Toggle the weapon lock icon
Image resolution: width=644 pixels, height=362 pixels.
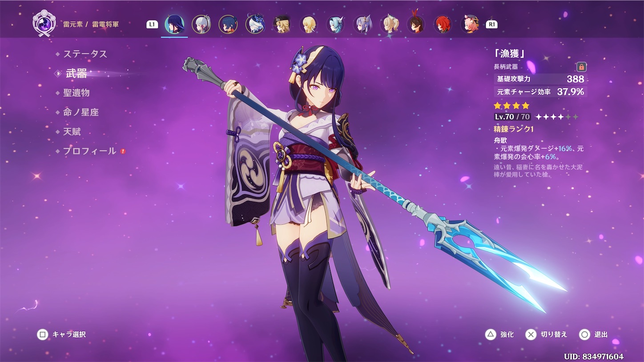pyautogui.click(x=581, y=67)
